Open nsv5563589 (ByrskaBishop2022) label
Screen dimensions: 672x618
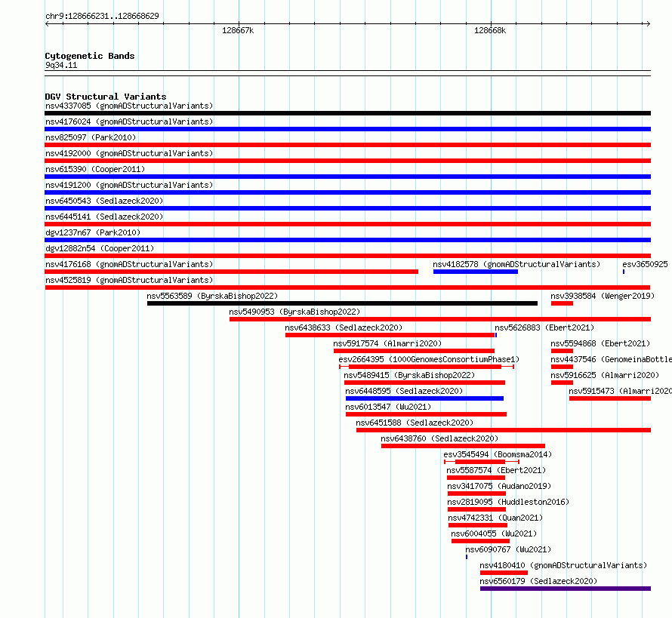(212, 296)
